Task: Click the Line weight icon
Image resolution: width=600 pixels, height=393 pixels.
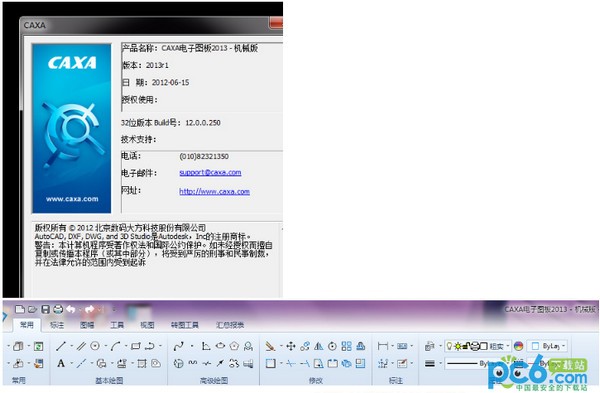Action: click(430, 363)
